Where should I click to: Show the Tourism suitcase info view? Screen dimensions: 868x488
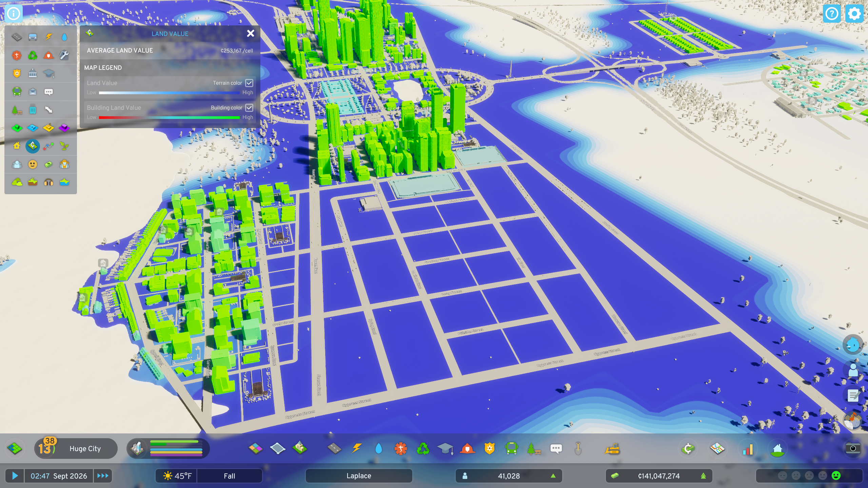(33, 110)
